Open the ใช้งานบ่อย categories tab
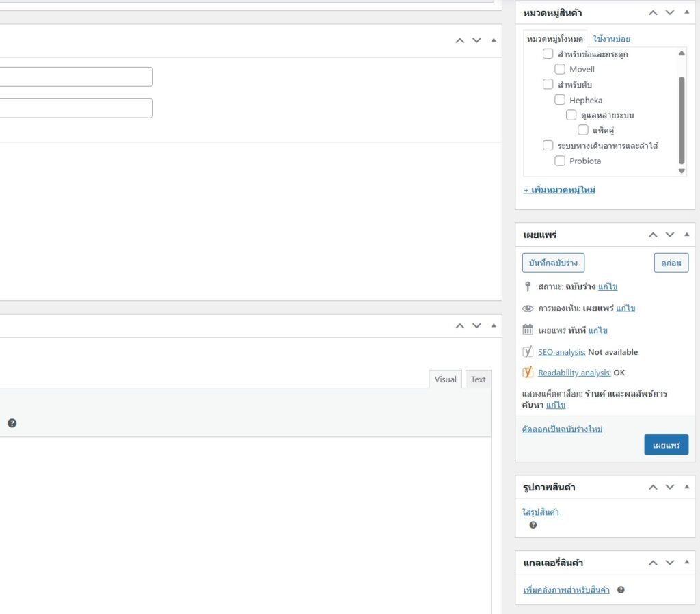The height and width of the screenshot is (614, 700). click(612, 39)
